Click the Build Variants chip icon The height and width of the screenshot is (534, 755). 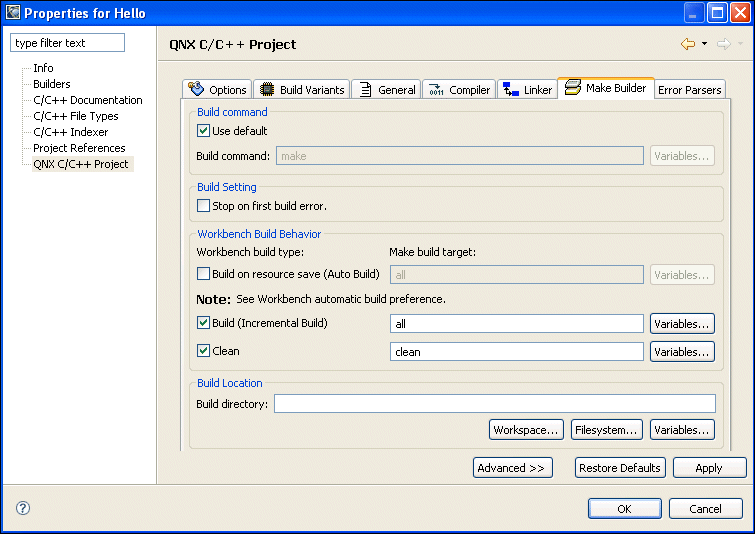[267, 89]
